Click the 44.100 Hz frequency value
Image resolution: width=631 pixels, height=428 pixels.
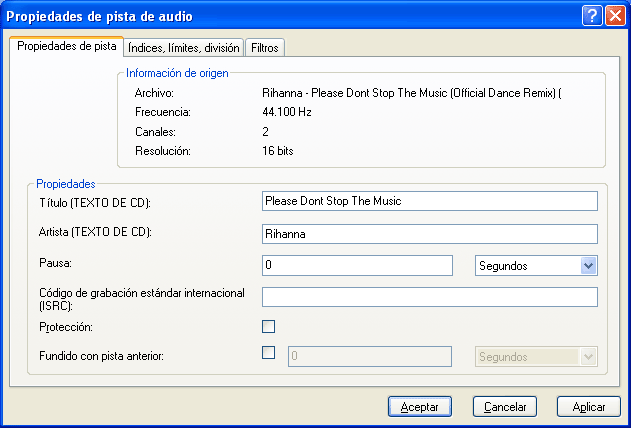click(287, 112)
